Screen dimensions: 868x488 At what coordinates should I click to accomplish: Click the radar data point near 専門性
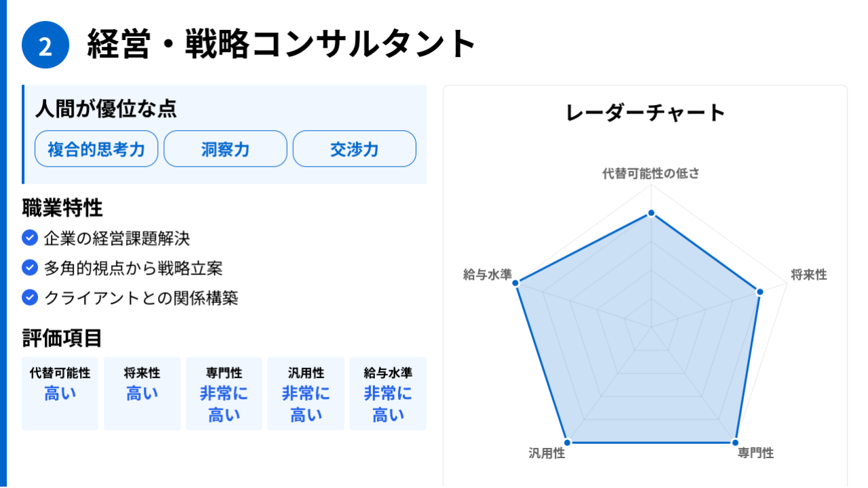[735, 443]
